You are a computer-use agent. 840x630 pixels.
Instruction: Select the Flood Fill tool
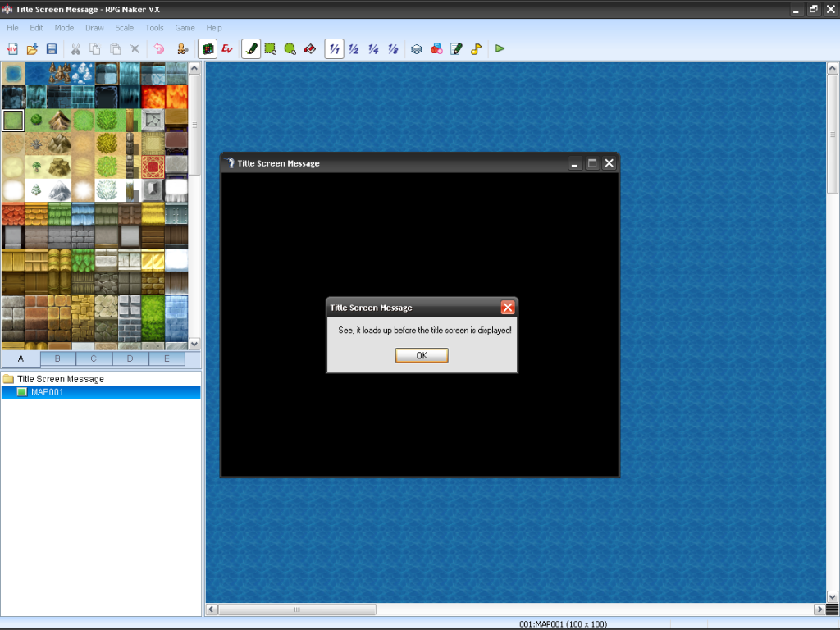[310, 49]
